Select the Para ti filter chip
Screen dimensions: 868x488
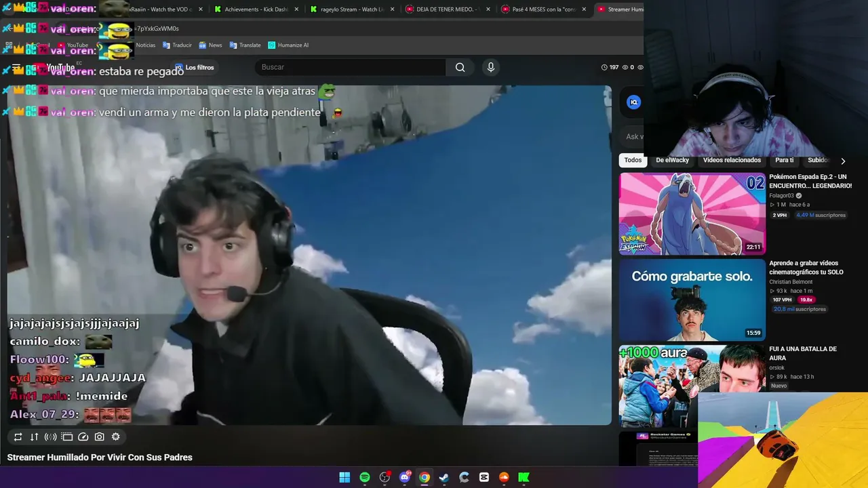click(785, 161)
